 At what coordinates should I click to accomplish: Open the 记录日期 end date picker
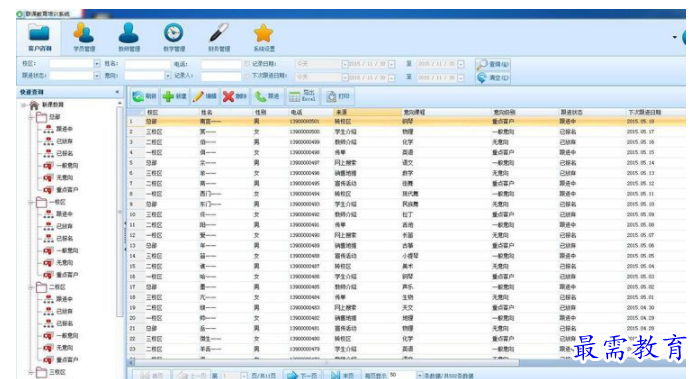461,64
